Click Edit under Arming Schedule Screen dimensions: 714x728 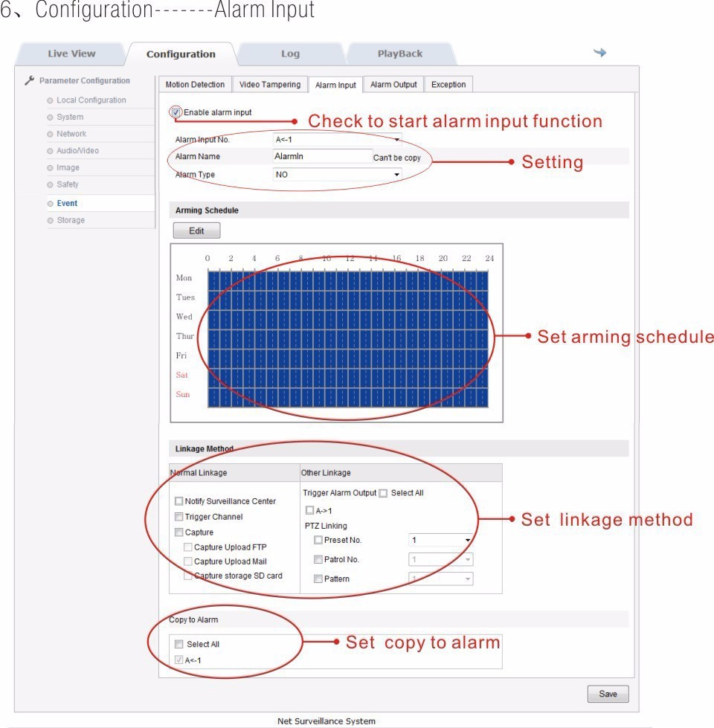pyautogui.click(x=196, y=231)
